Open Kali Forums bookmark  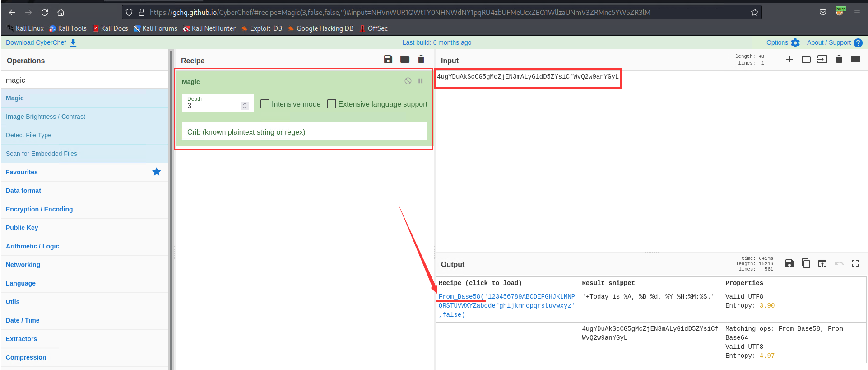pyautogui.click(x=155, y=28)
